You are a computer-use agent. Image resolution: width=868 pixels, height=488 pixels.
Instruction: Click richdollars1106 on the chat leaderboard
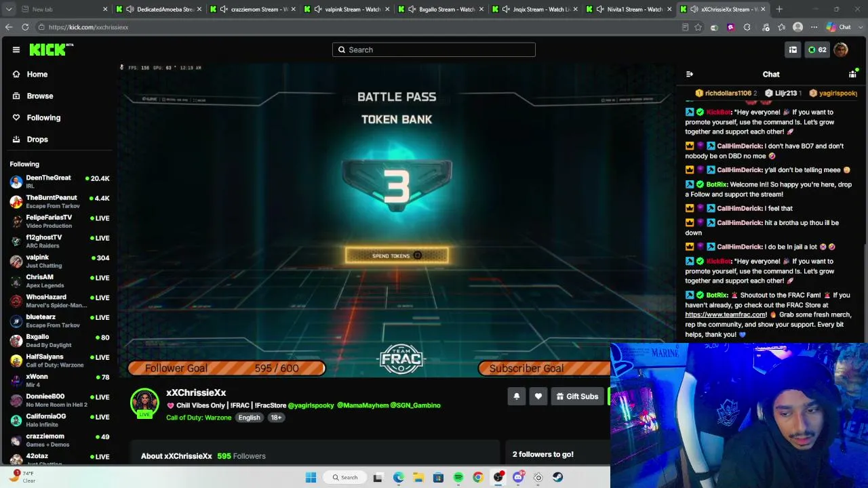click(x=726, y=94)
